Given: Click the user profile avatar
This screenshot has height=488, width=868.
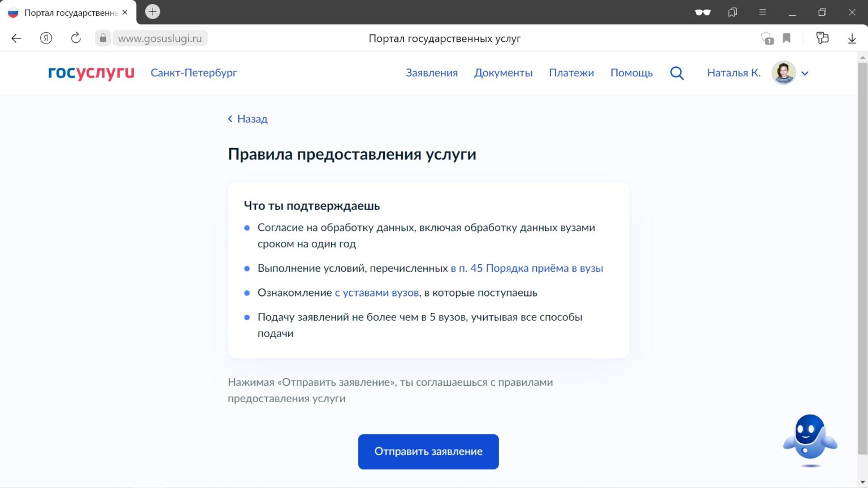Looking at the screenshot, I should tap(783, 73).
